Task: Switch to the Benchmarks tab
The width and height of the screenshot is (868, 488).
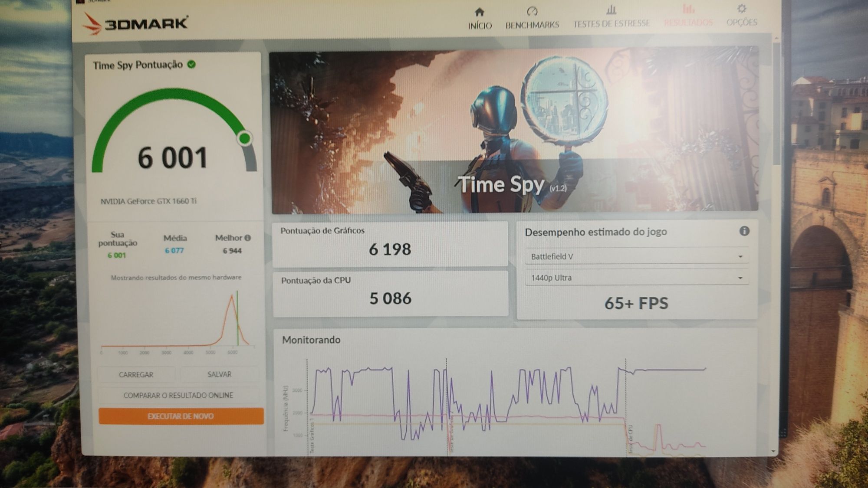Action: pos(532,18)
